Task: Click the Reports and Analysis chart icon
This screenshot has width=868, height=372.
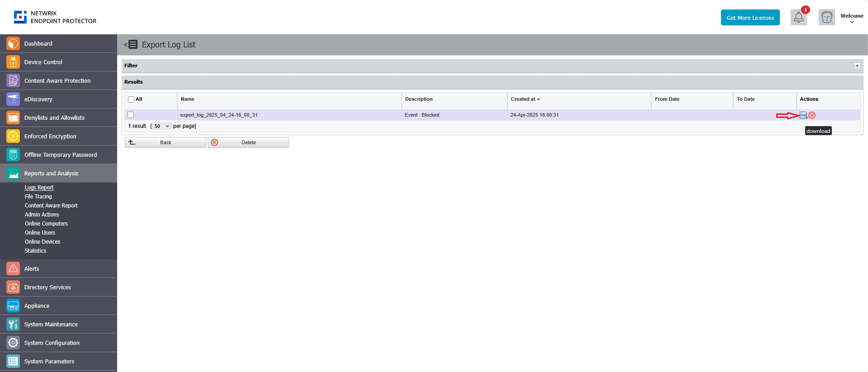Action: click(x=13, y=173)
